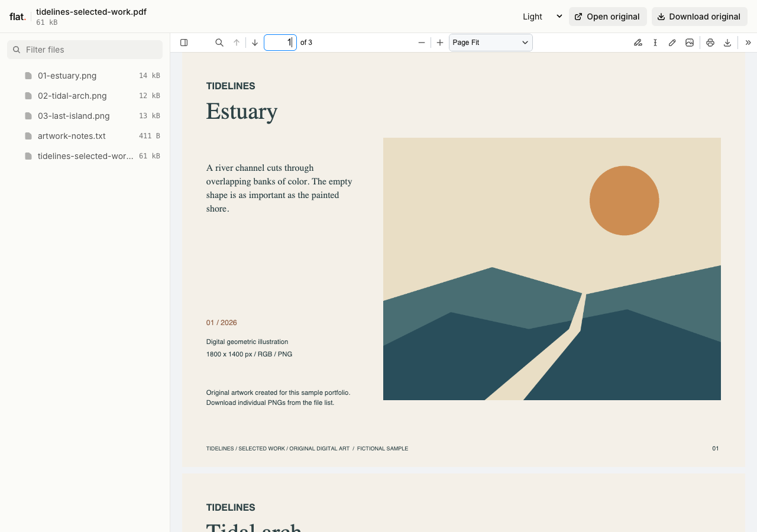Image resolution: width=757 pixels, height=532 pixels.
Task: Click the '01 / 2026' label
Action: (222, 323)
